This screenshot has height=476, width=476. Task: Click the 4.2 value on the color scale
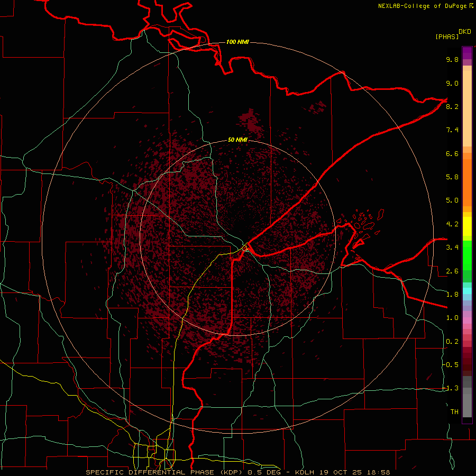click(x=452, y=224)
